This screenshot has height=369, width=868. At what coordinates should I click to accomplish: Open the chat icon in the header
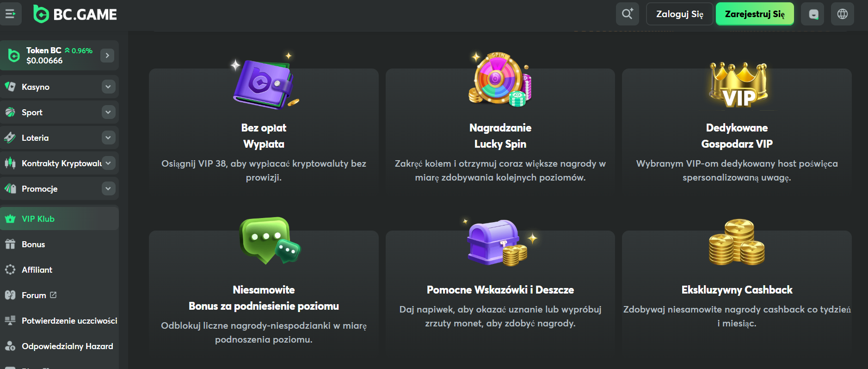813,14
